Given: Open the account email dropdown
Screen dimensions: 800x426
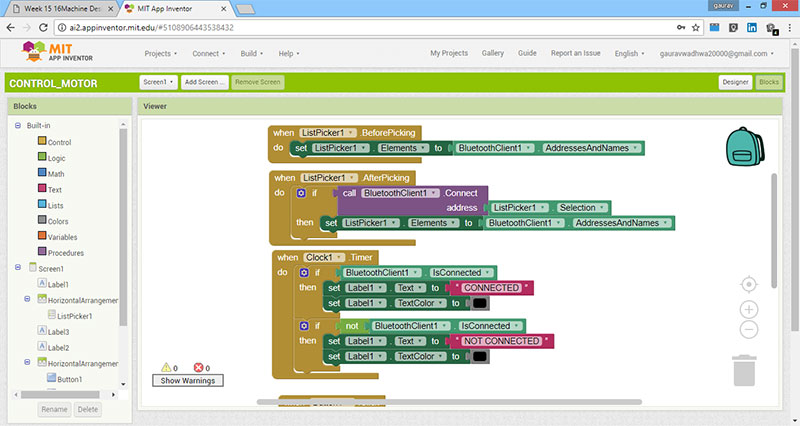Looking at the screenshot, I should click(716, 54).
